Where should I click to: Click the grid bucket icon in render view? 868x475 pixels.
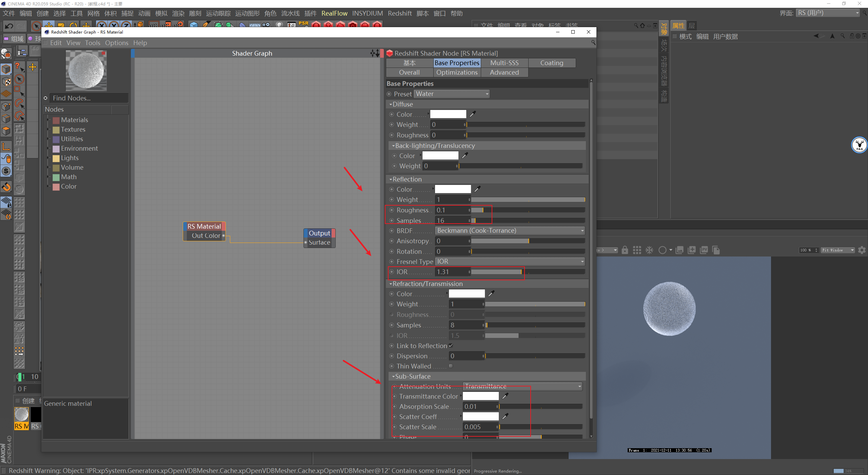tap(637, 250)
